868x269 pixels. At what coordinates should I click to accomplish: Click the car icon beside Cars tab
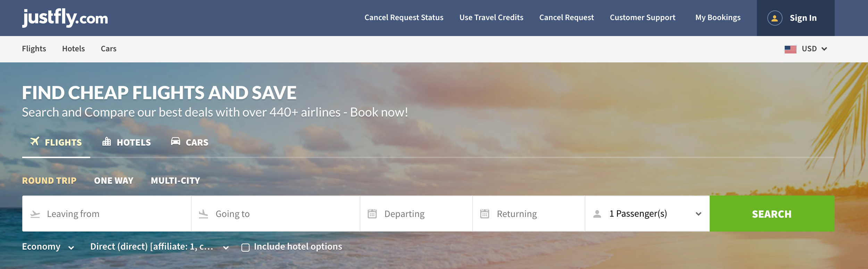(x=176, y=141)
